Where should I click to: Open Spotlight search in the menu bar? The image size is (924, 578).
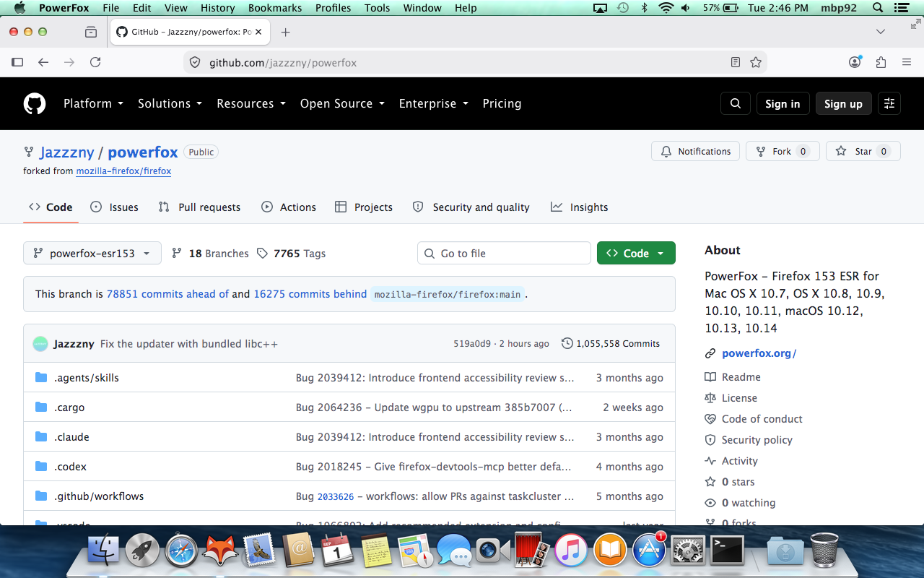(878, 8)
